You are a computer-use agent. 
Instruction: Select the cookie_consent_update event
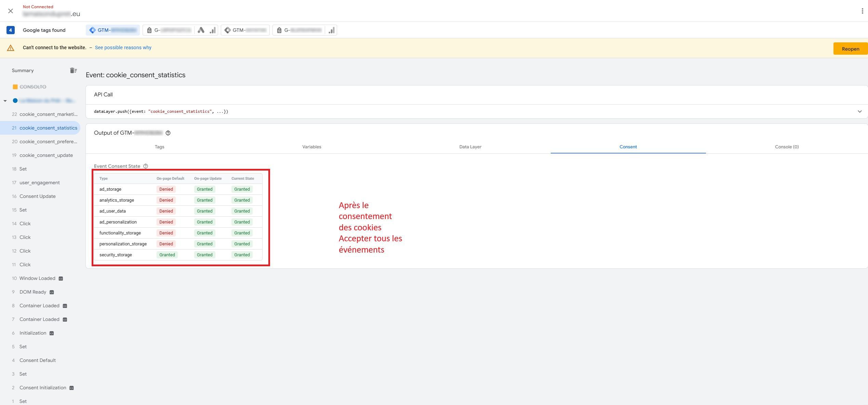tap(46, 155)
